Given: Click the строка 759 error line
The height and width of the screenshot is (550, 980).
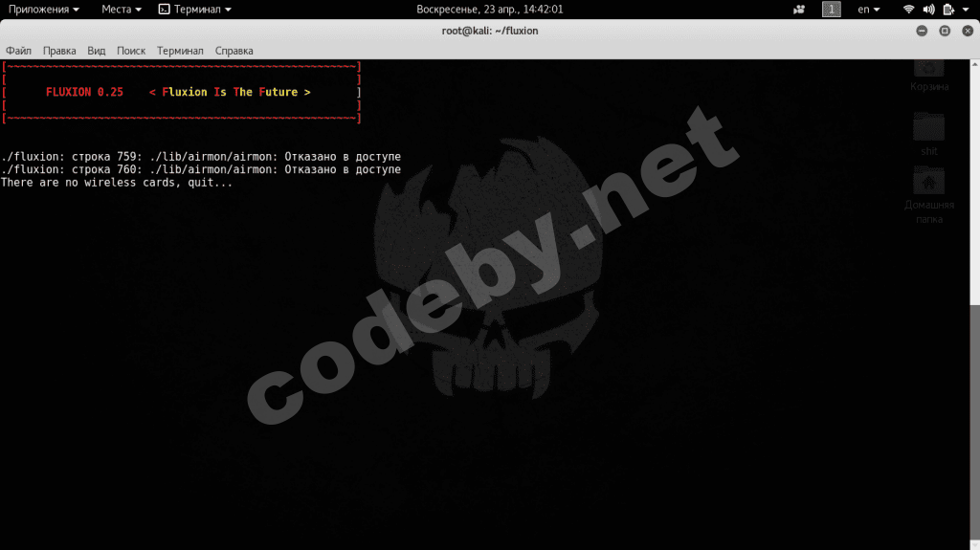Looking at the screenshot, I should pyautogui.click(x=201, y=156).
